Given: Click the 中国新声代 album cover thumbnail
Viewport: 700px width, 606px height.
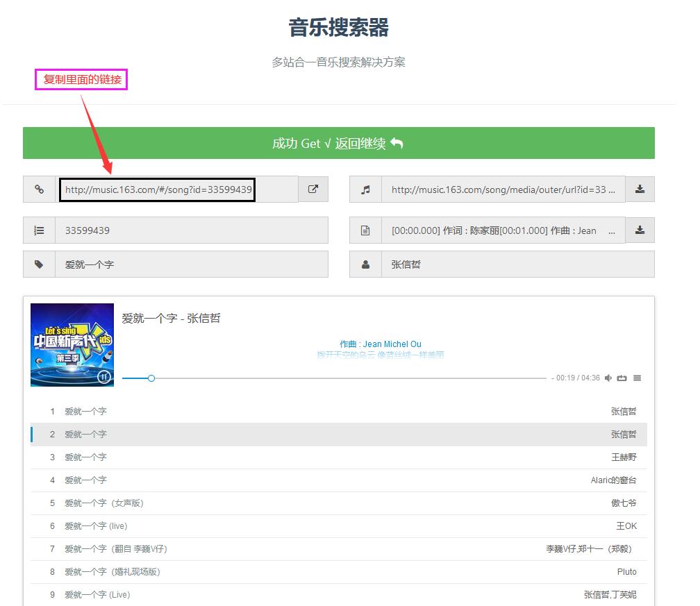Looking at the screenshot, I should tap(72, 345).
